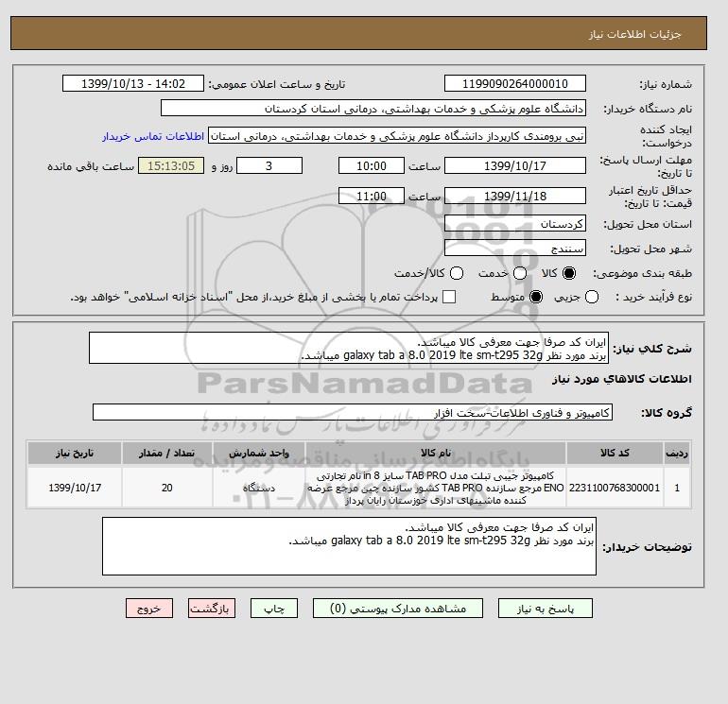Choose the جزیی purchase type radio
This screenshot has width=728, height=704.
(x=592, y=297)
